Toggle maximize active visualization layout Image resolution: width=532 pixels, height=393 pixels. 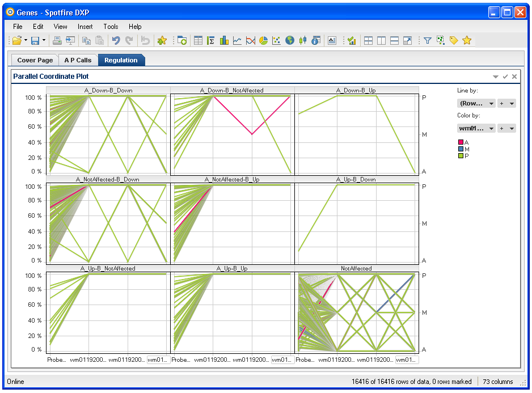point(407,40)
